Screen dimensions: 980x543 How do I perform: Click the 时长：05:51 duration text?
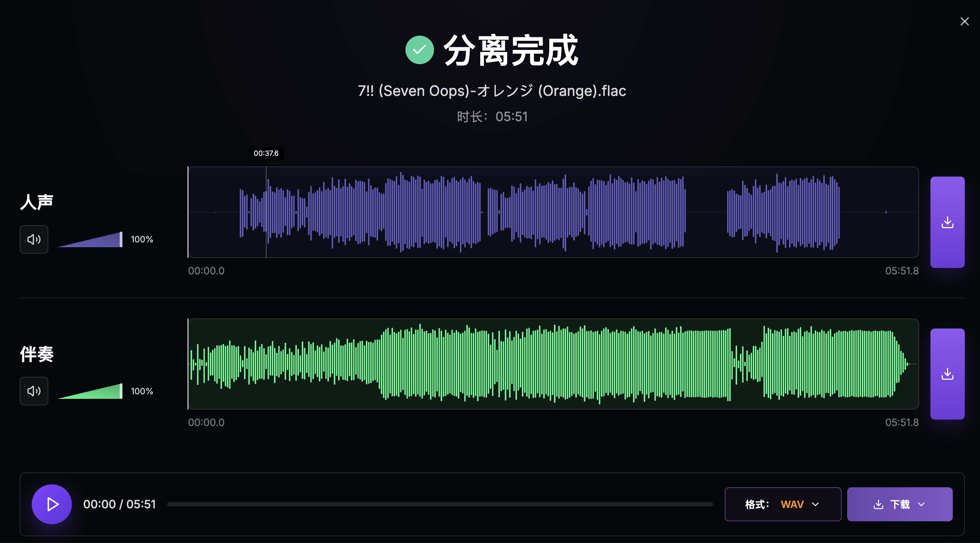[492, 117]
